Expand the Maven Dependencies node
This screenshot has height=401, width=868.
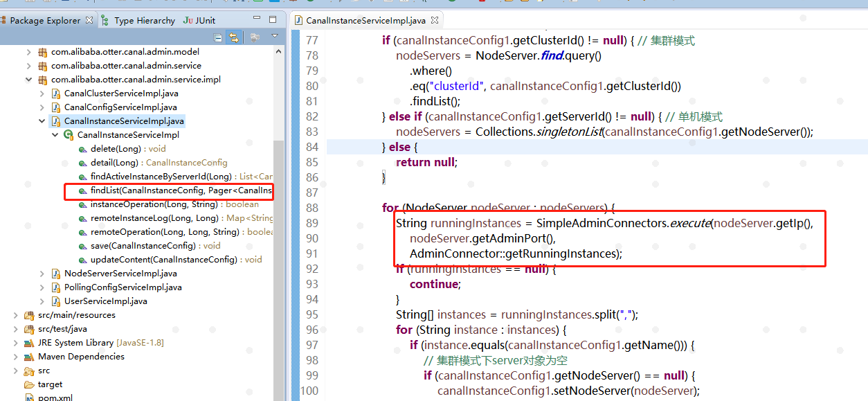click(x=15, y=357)
